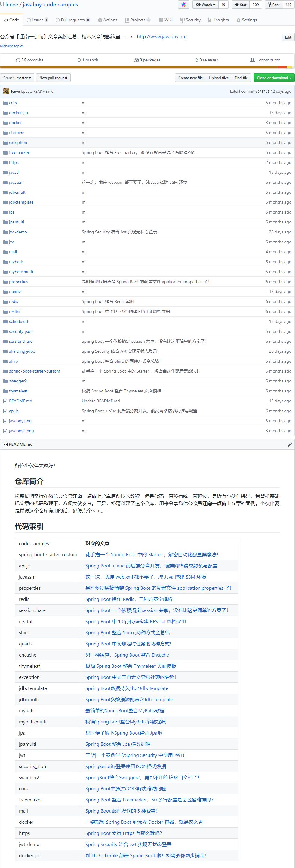Click Create new file button
This screenshot has height=868, width=295.
pyautogui.click(x=190, y=78)
